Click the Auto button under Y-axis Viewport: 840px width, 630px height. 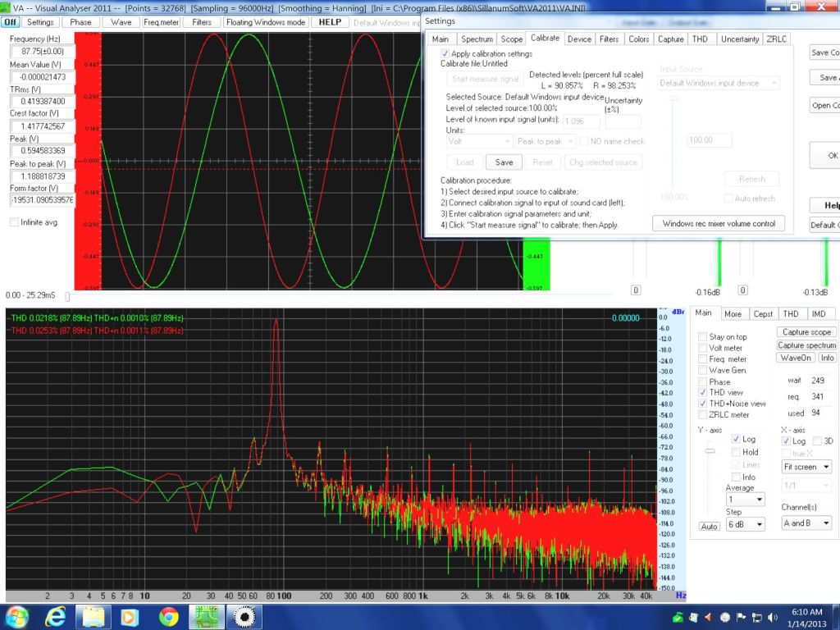click(x=709, y=527)
